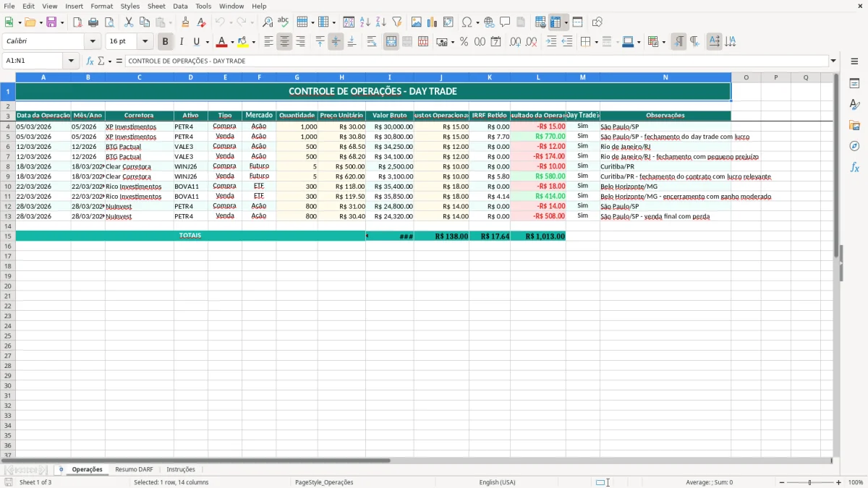
Task: Switch to the Resumo DARF sheet tab
Action: (134, 469)
